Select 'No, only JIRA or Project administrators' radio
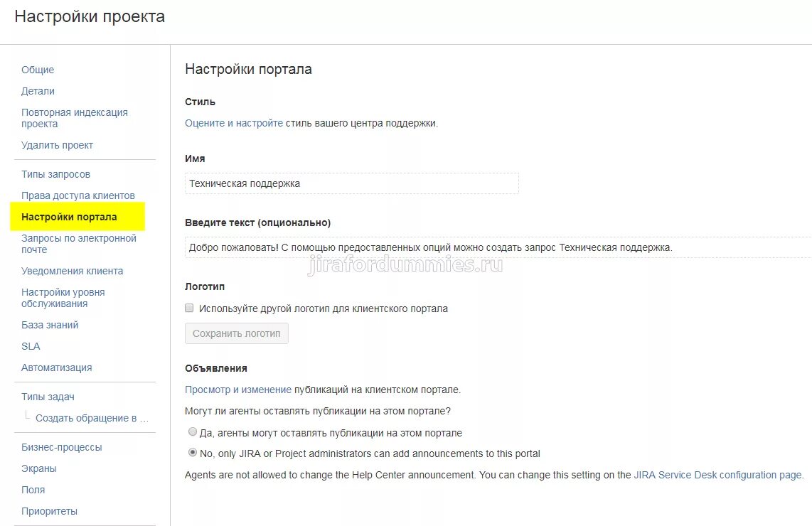The image size is (812, 526). pyautogui.click(x=193, y=453)
